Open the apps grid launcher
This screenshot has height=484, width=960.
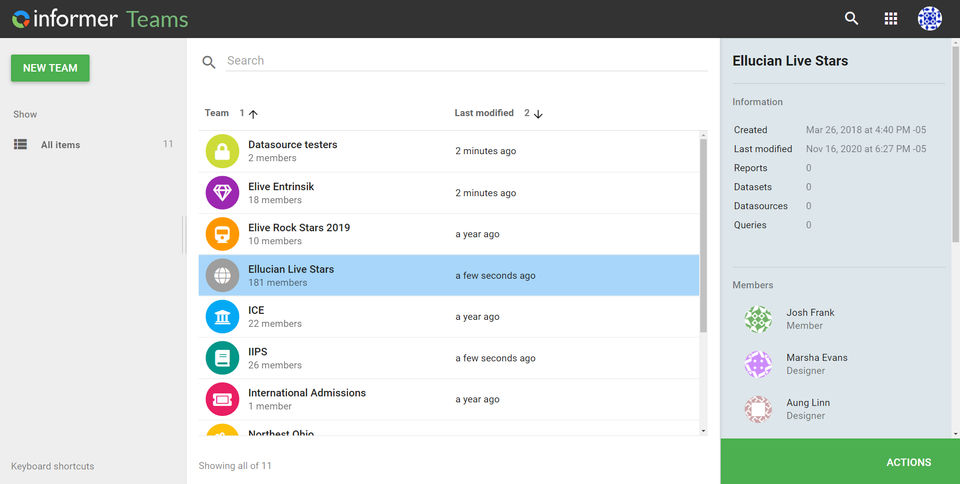click(891, 19)
